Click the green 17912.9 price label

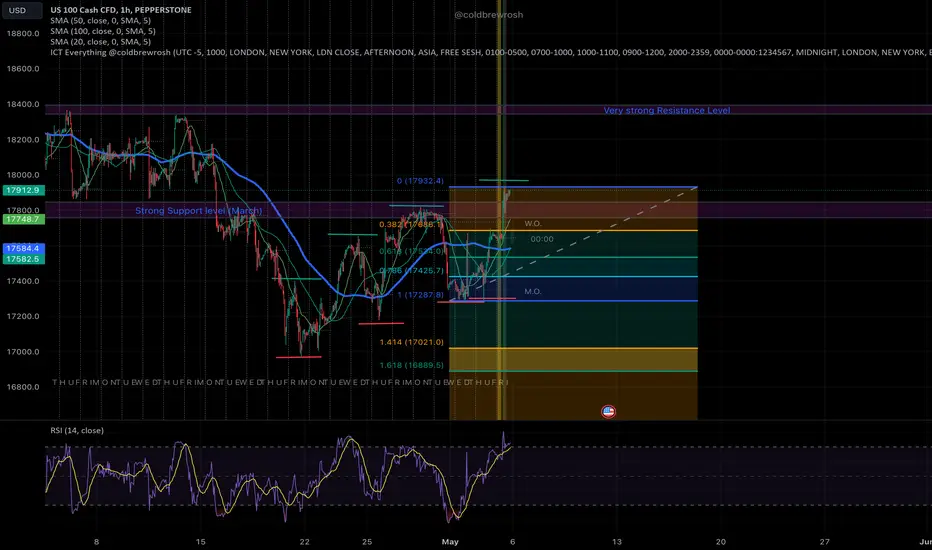[x=24, y=190]
